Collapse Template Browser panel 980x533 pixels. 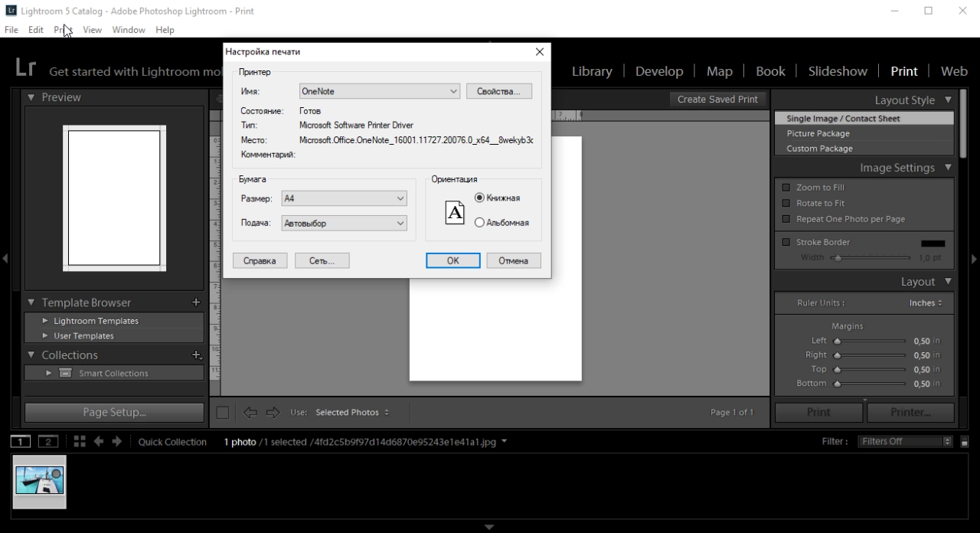(x=31, y=302)
